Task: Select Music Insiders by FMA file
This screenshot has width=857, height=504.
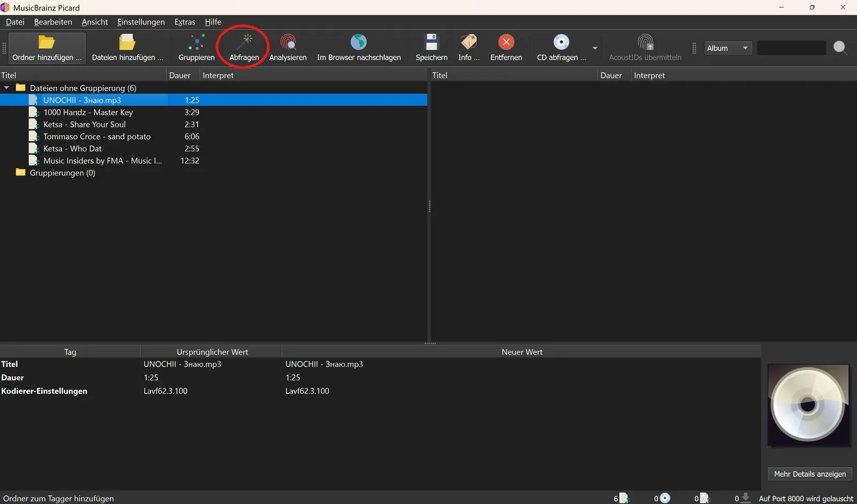Action: (x=102, y=161)
